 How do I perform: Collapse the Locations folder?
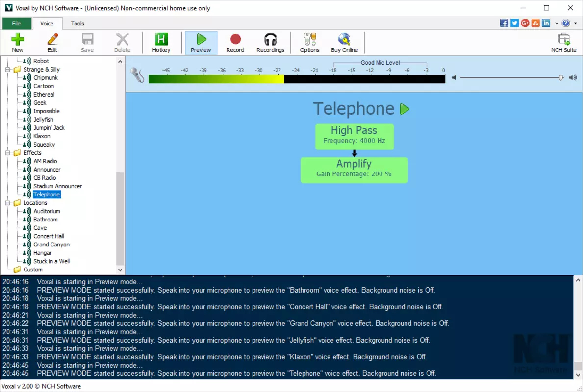pyautogui.click(x=7, y=203)
